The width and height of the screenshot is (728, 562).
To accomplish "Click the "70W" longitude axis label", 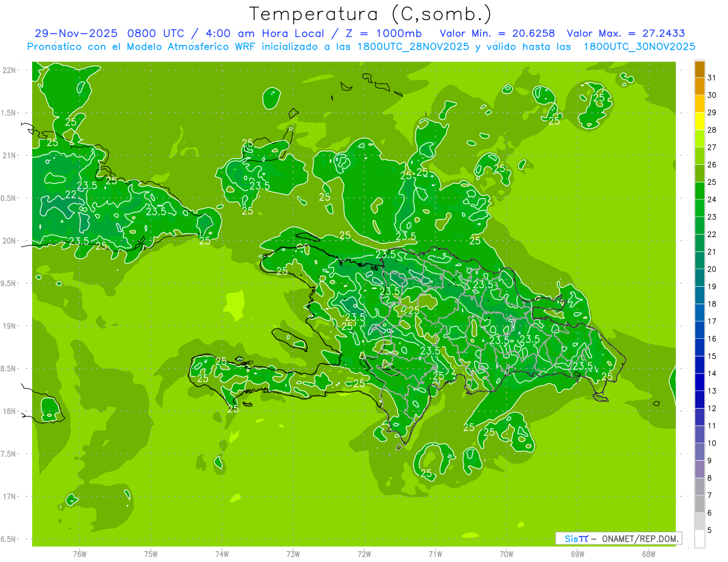I will click(x=506, y=554).
